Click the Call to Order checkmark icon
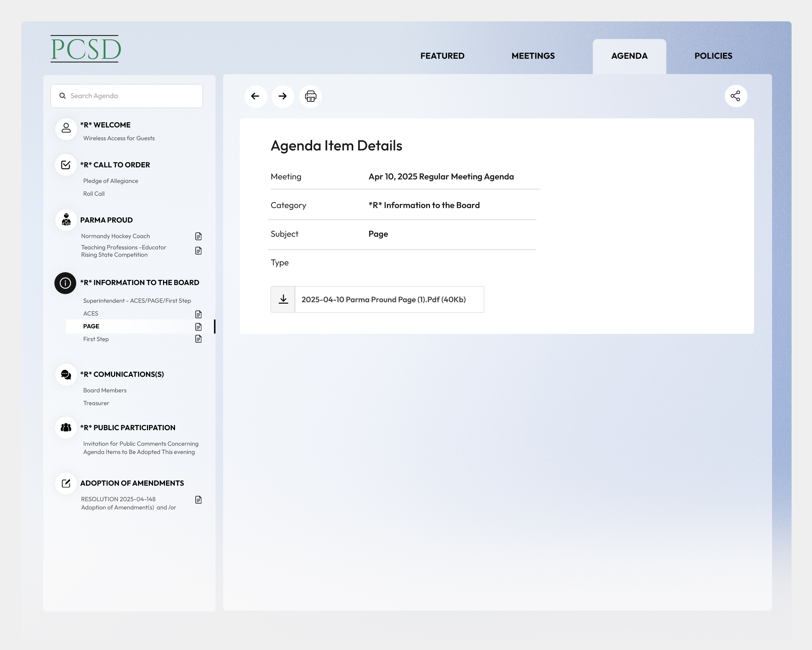 pyautogui.click(x=66, y=165)
